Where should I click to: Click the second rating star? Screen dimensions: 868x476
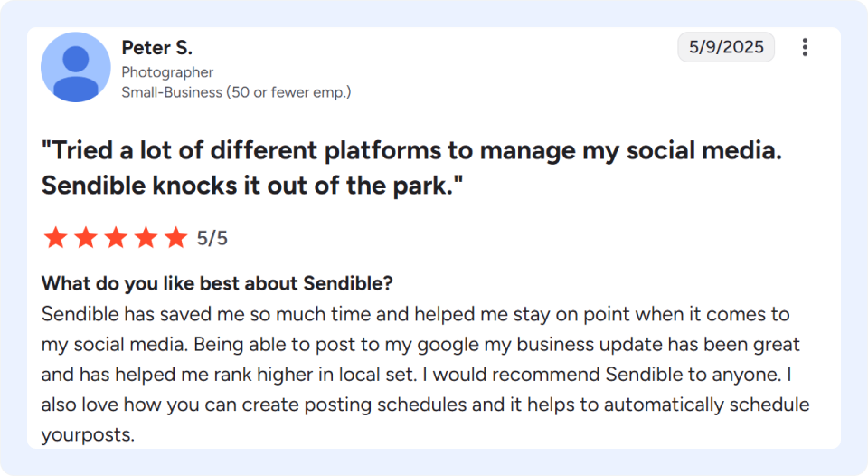tap(86, 238)
